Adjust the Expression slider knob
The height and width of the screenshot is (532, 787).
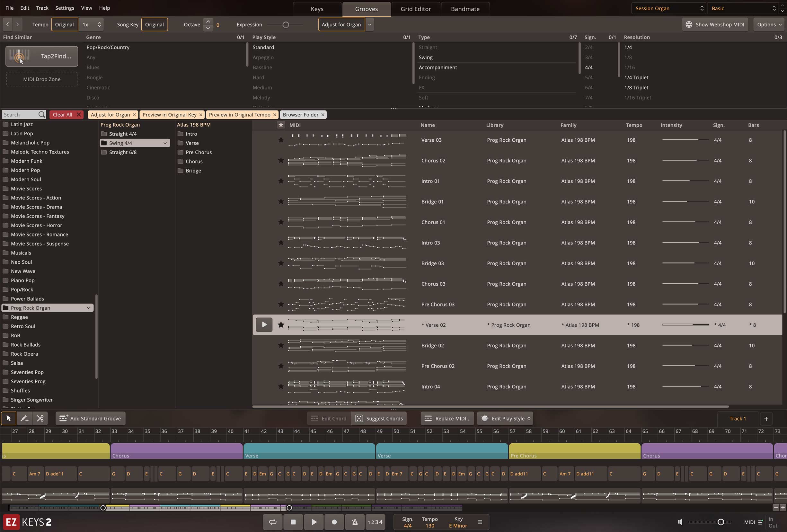(x=286, y=25)
